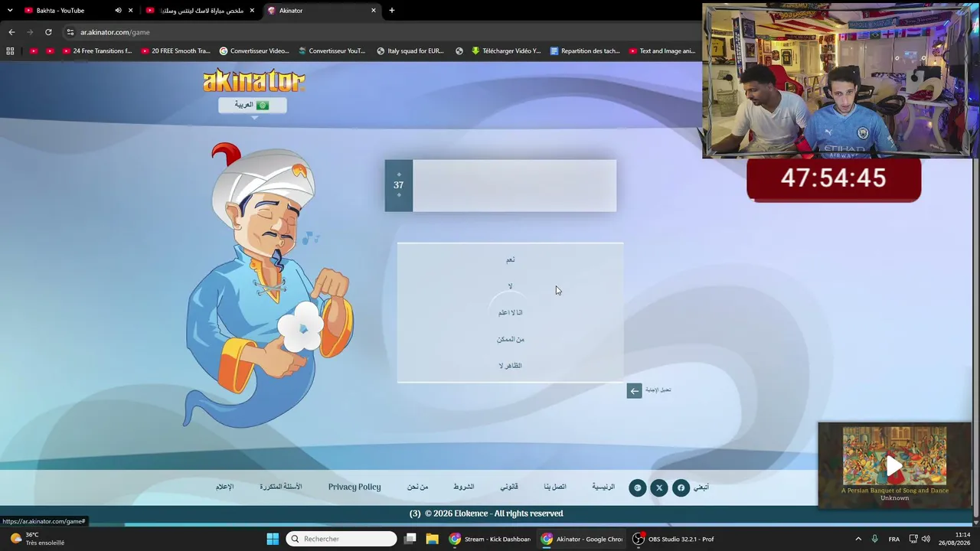This screenshot has height=551, width=980.
Task: Open the Windows Start menu
Action: (273, 539)
